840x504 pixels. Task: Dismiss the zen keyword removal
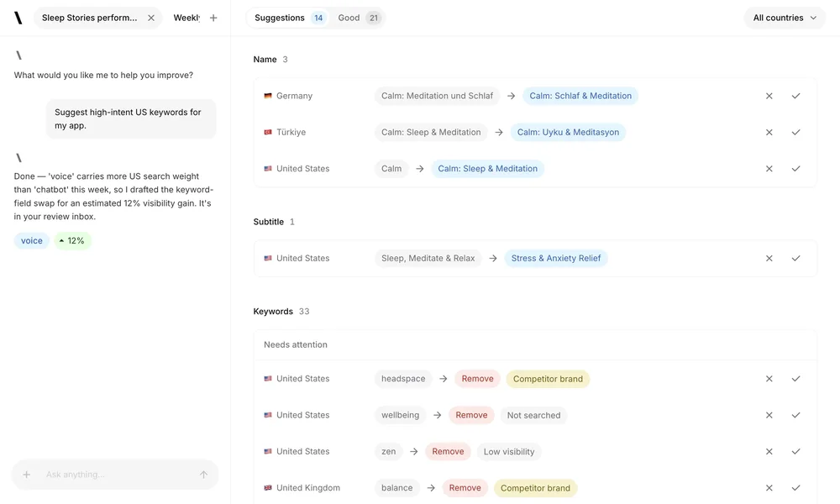pyautogui.click(x=769, y=452)
